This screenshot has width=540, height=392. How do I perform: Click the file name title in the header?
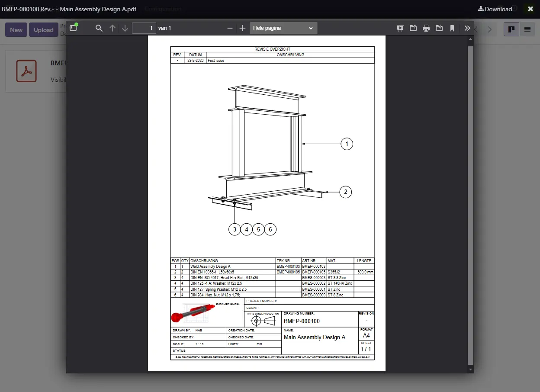(x=69, y=9)
